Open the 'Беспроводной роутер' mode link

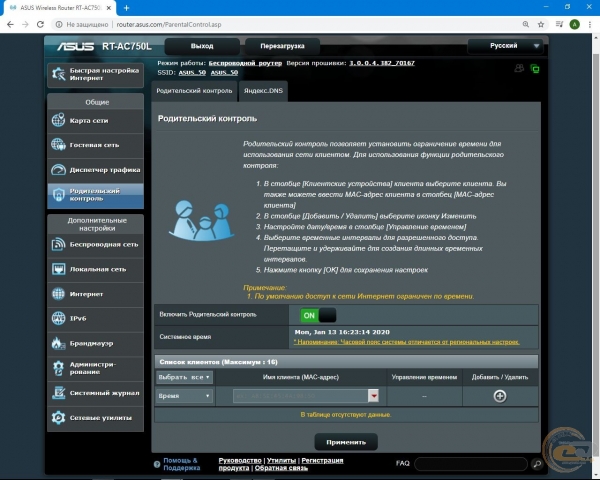point(245,63)
